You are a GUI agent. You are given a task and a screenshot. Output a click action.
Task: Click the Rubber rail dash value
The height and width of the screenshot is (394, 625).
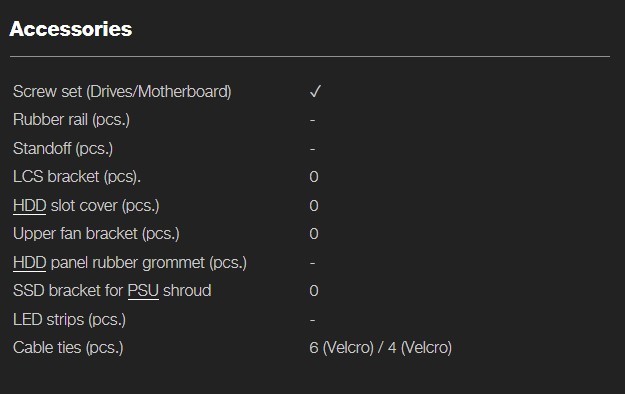[x=312, y=120]
